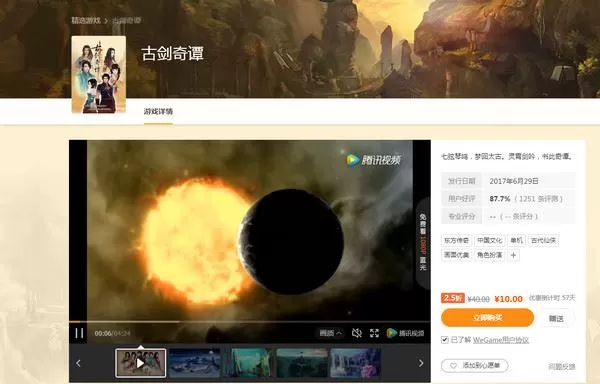Click the orange 立即购买 button
This screenshot has height=384, width=600.
487,318
